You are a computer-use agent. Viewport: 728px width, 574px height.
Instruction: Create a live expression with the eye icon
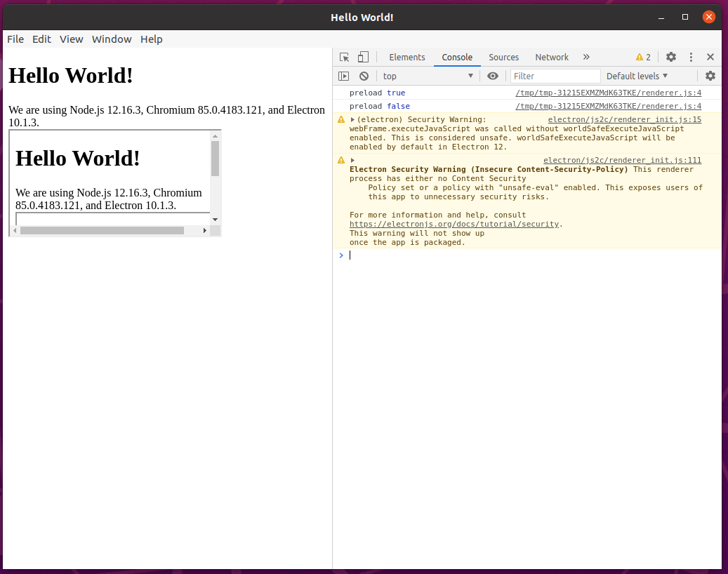[x=493, y=76]
